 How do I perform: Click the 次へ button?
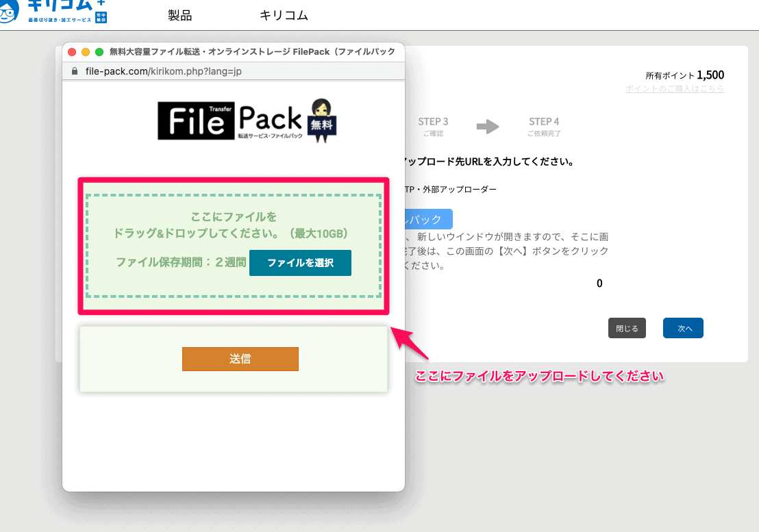click(683, 329)
